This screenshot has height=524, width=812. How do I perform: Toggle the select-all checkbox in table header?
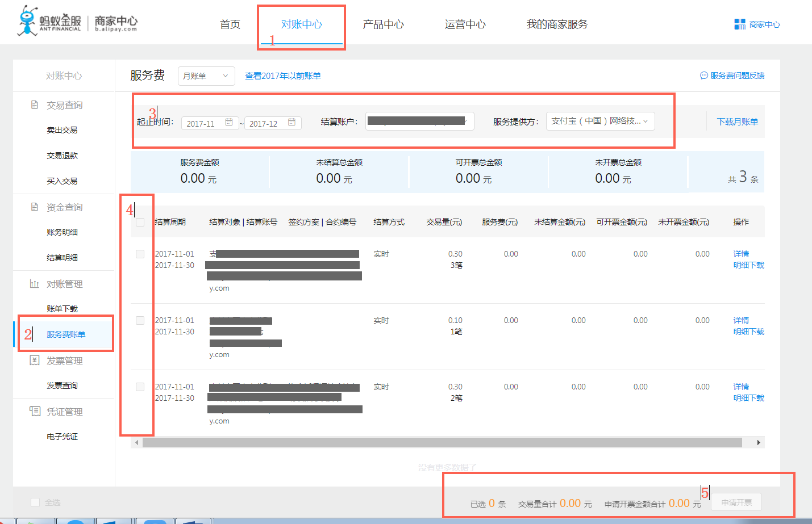pyautogui.click(x=140, y=222)
